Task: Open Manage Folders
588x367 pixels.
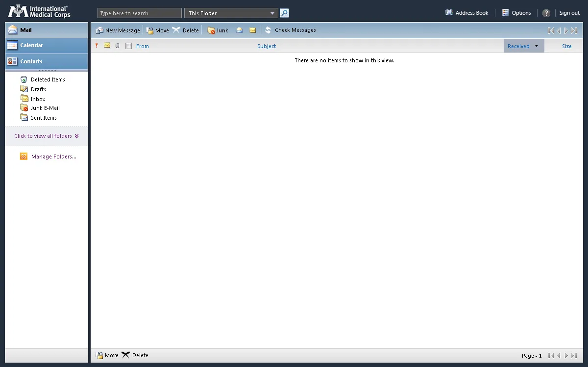Action: tap(49, 157)
